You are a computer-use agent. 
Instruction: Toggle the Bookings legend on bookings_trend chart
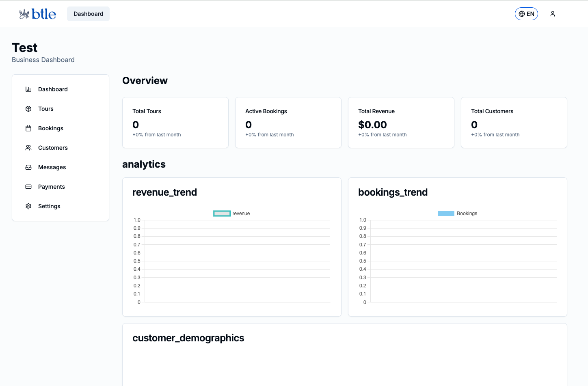458,213
